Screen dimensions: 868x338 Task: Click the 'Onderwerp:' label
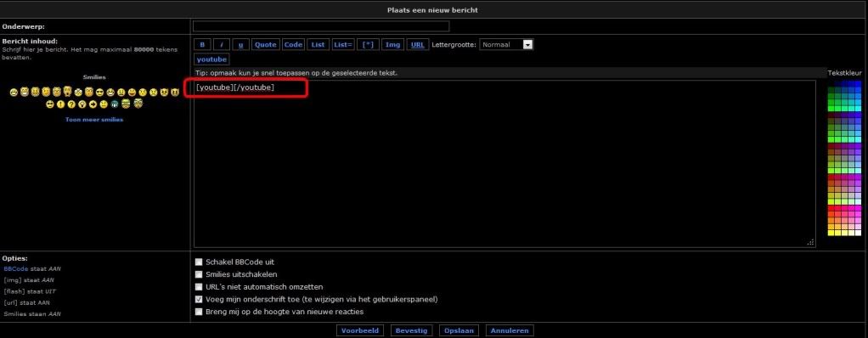click(23, 26)
